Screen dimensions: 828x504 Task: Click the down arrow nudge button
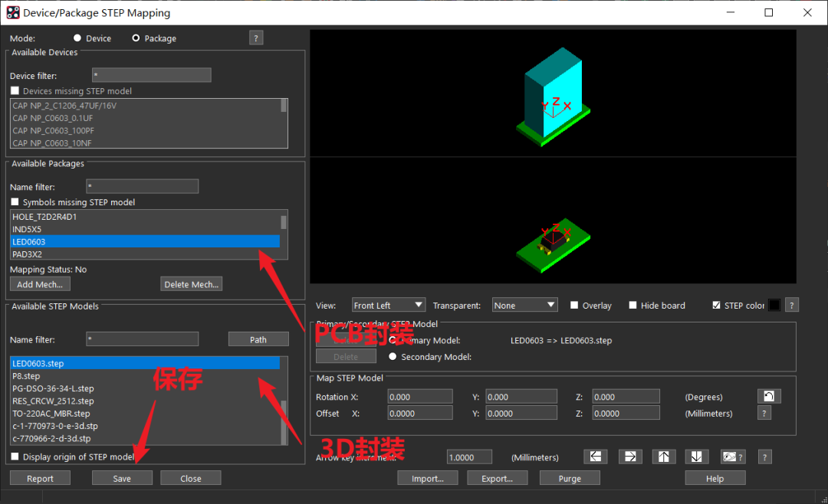(x=696, y=457)
